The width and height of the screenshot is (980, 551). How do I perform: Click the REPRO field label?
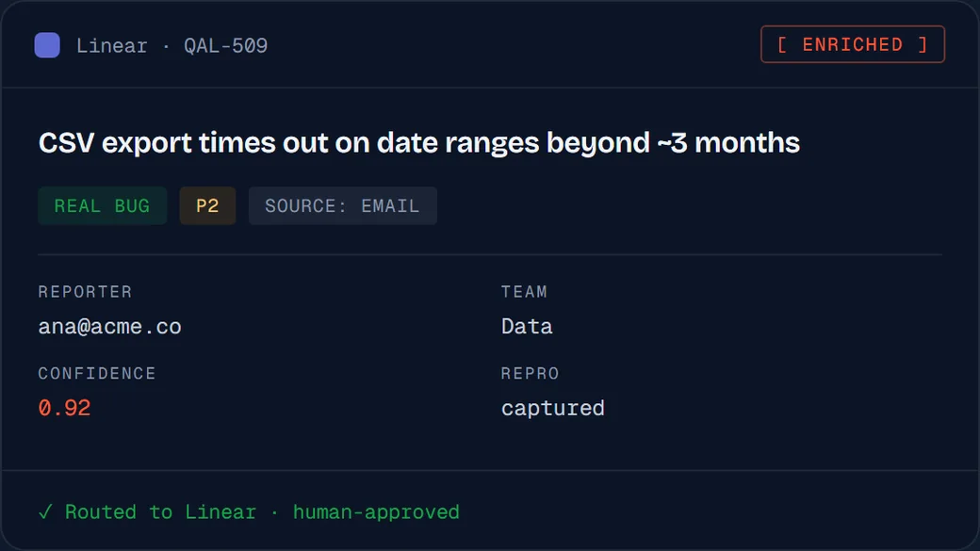click(530, 374)
